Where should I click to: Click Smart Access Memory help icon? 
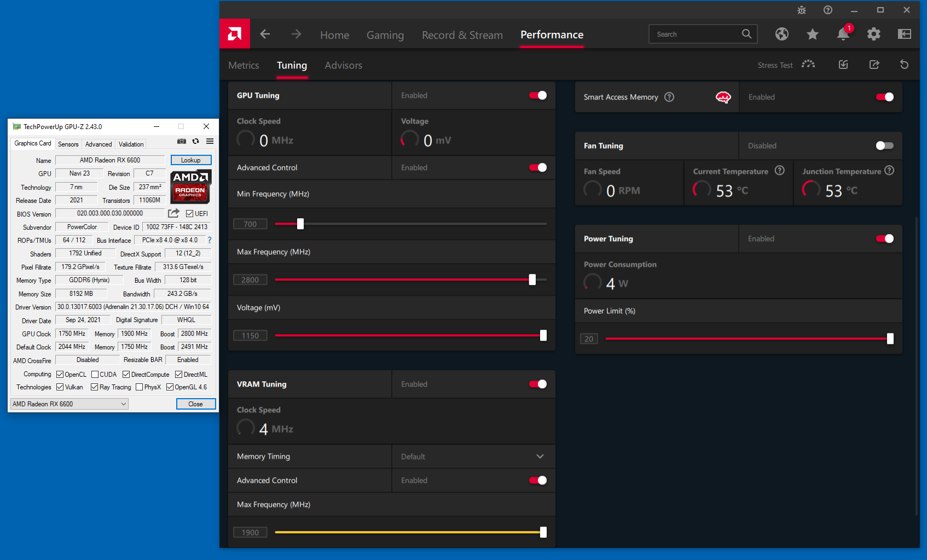(x=669, y=97)
